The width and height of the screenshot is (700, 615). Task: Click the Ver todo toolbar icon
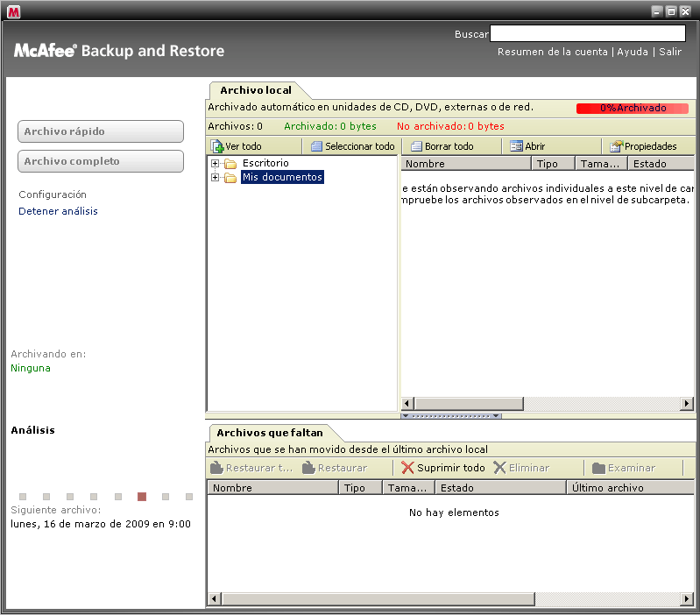(x=218, y=146)
